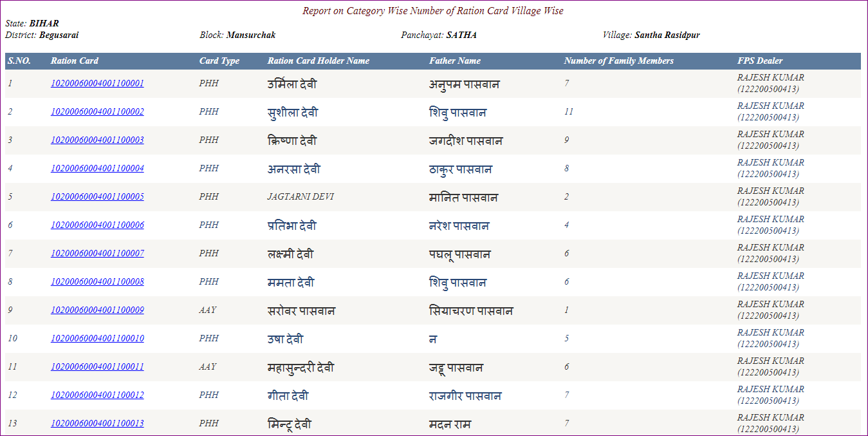Open ration card link ending in 100013
This screenshot has height=436, width=868.
[97, 423]
